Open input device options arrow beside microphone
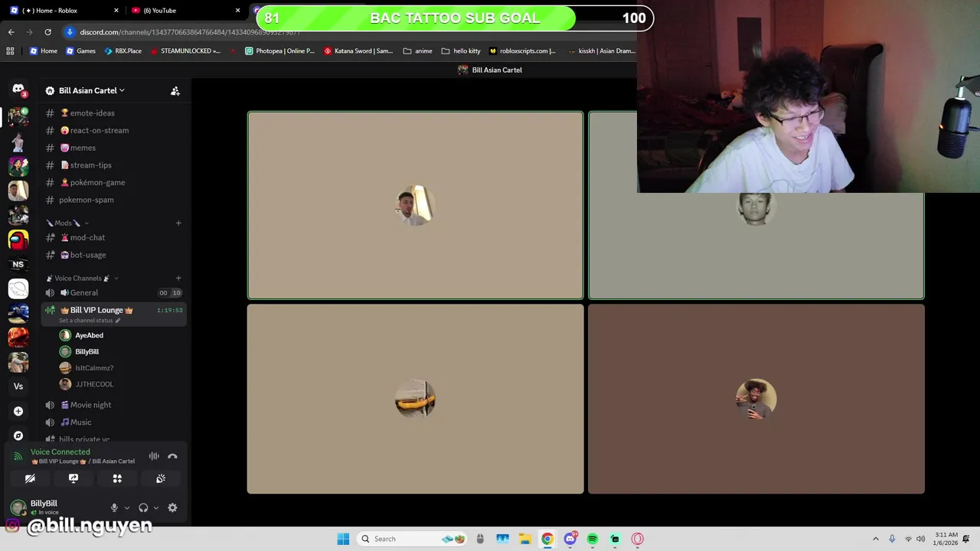The width and height of the screenshot is (980, 551). click(127, 507)
